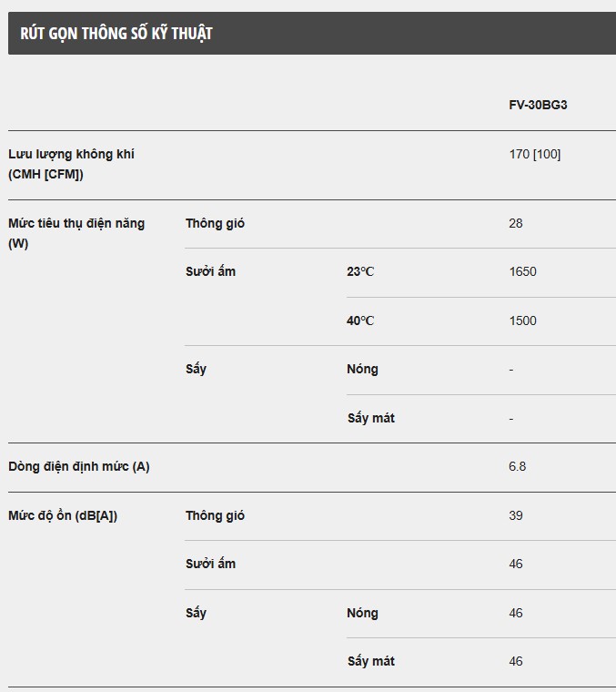The height and width of the screenshot is (692, 616).
Task: Click the ventilation power value 28
Action: click(x=516, y=223)
